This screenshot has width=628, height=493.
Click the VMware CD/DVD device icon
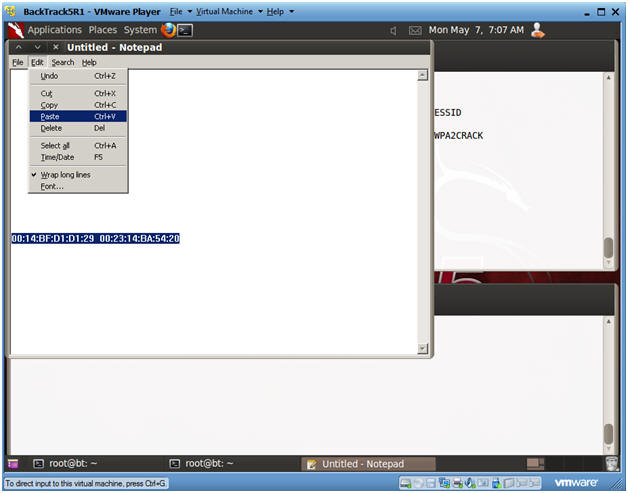(418, 483)
